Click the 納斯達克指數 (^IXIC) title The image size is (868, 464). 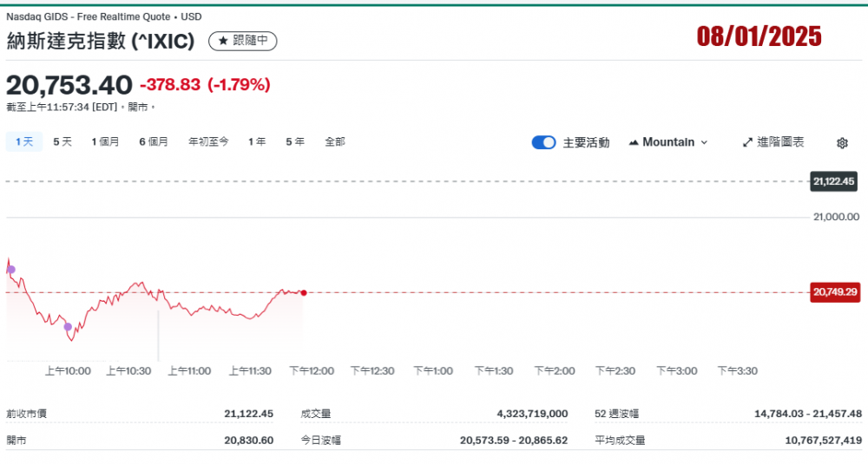click(101, 41)
